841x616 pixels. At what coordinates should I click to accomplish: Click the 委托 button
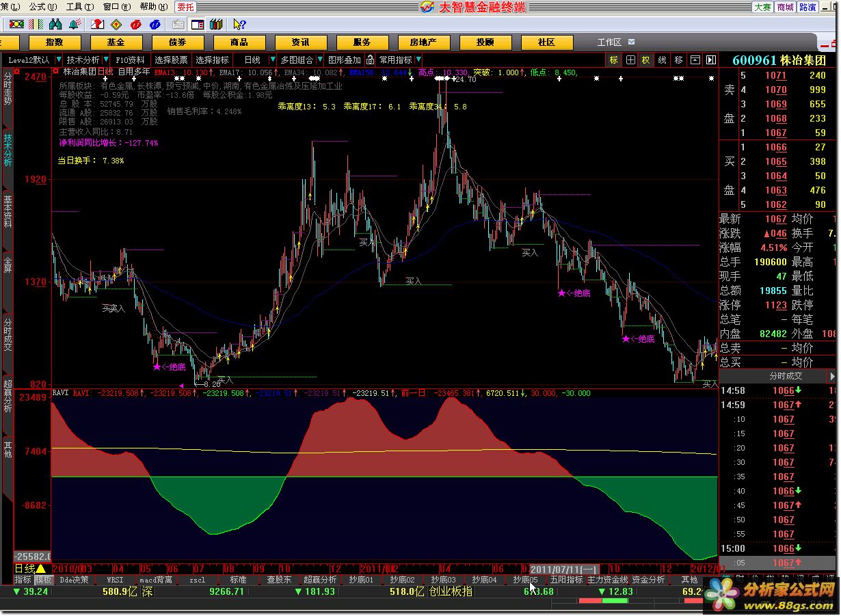(x=185, y=7)
